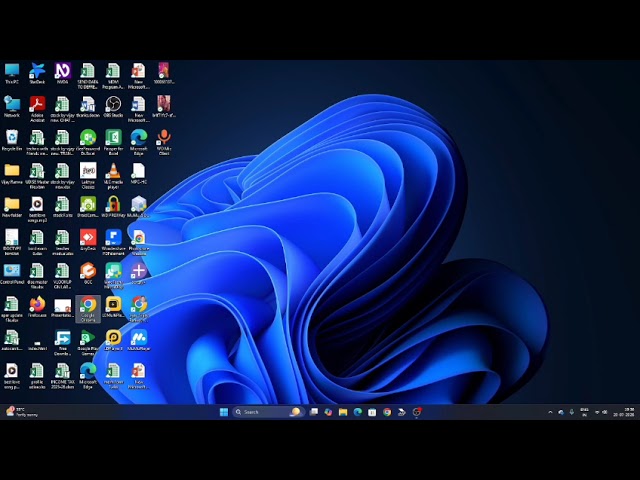Select the INCOME TAX 2025-26 Excel file
This screenshot has width=640, height=480.
click(x=62, y=376)
